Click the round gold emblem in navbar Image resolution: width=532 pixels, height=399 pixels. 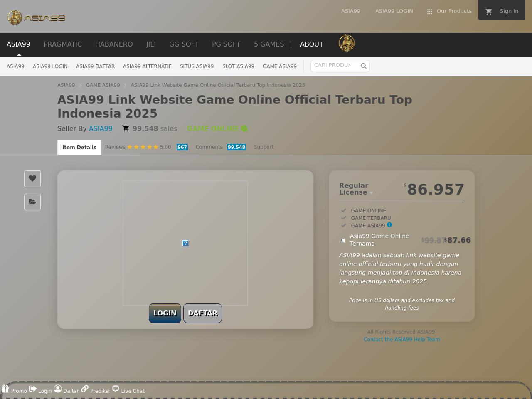(347, 43)
